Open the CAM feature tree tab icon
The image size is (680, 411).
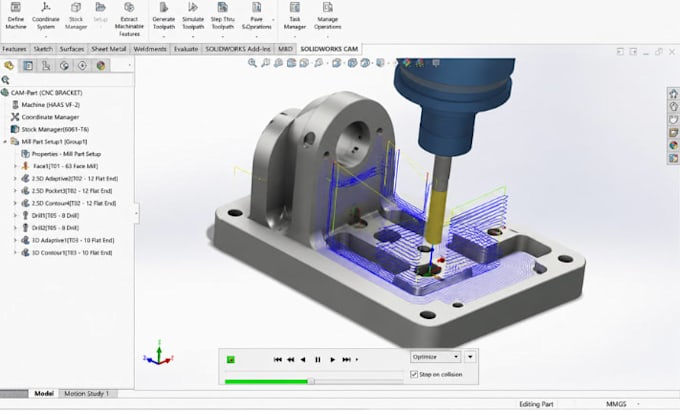tap(9, 65)
